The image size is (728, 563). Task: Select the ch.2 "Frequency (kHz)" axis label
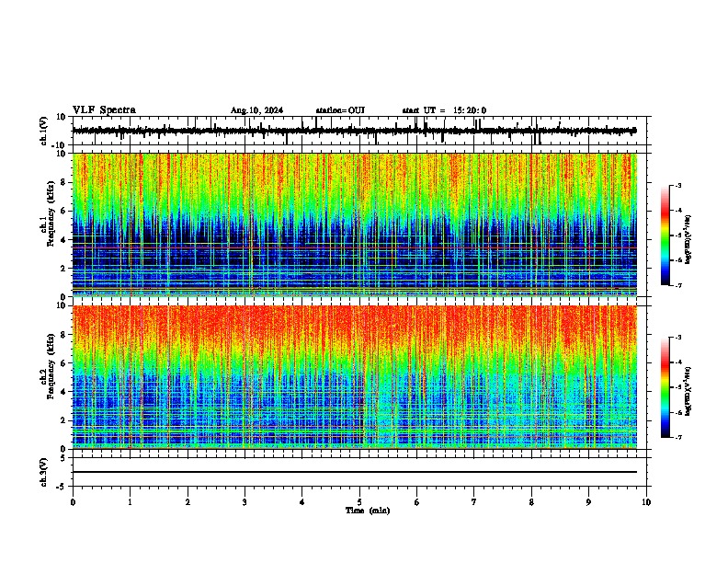tap(51, 366)
